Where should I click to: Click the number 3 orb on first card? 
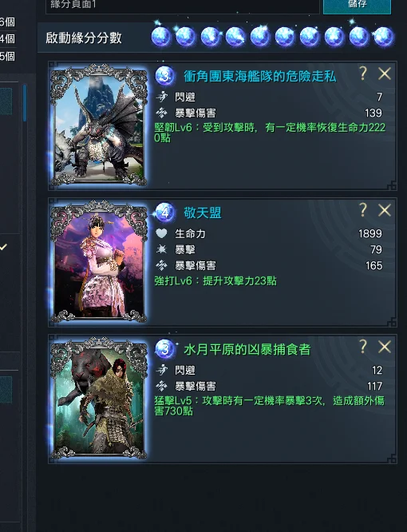[165, 77]
